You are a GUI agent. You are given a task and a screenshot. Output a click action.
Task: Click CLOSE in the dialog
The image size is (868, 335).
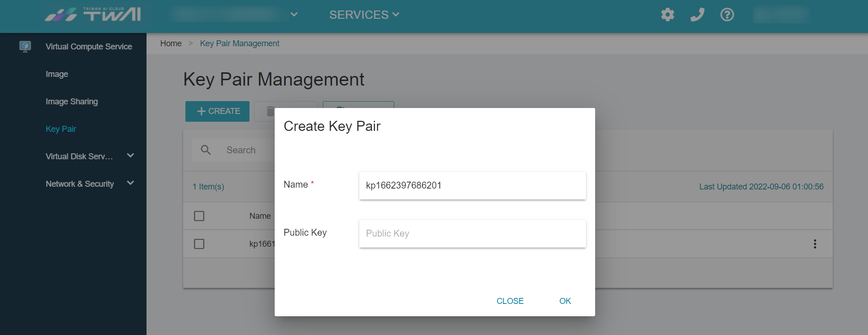[x=510, y=301]
